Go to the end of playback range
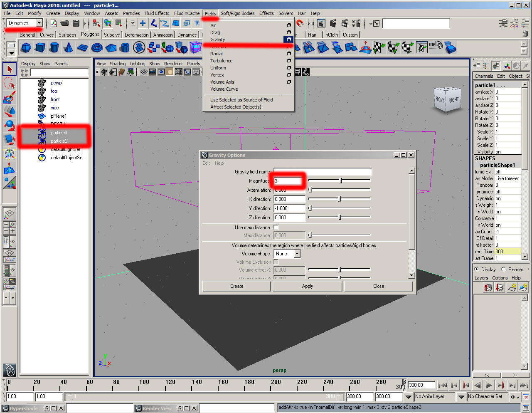 524,385
